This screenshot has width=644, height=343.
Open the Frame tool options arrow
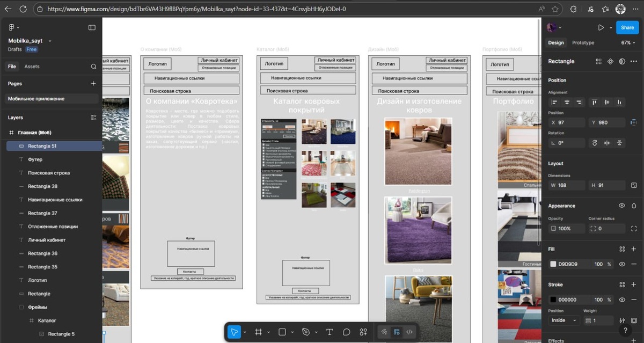pos(268,332)
